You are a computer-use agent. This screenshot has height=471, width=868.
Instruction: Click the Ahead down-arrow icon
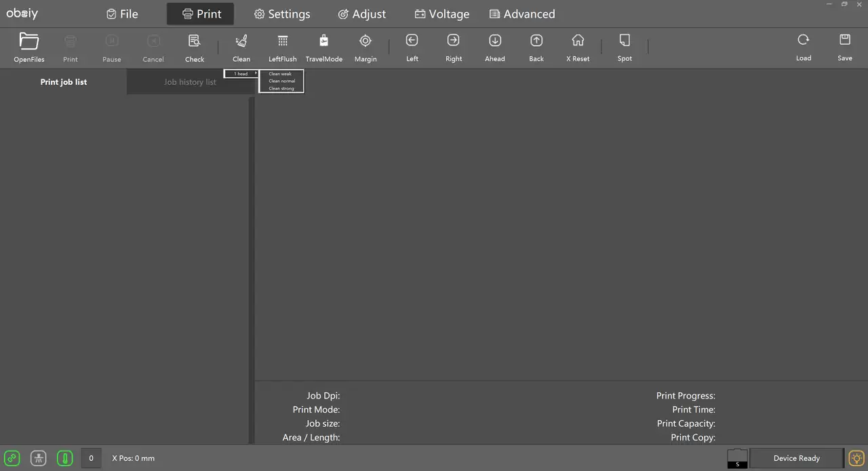495,40
